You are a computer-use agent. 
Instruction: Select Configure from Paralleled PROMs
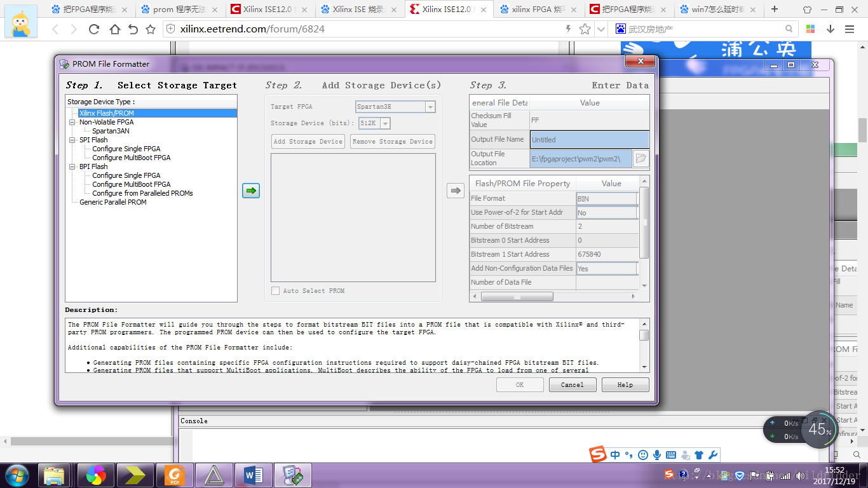142,193
